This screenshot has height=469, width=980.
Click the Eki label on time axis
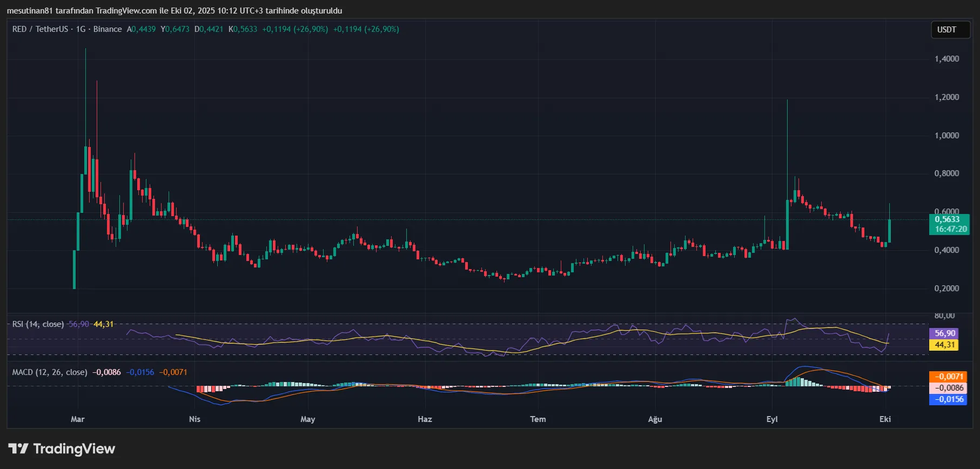(x=885, y=419)
